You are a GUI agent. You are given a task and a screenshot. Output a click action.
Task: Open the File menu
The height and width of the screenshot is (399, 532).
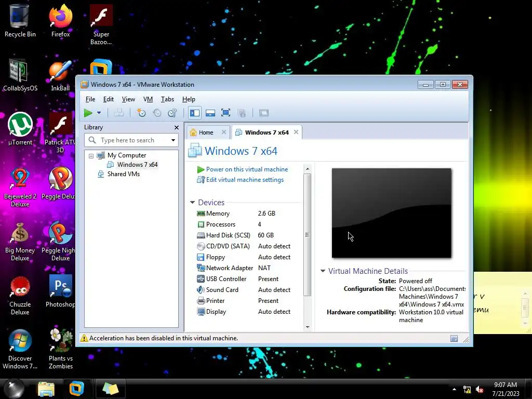[90, 99]
